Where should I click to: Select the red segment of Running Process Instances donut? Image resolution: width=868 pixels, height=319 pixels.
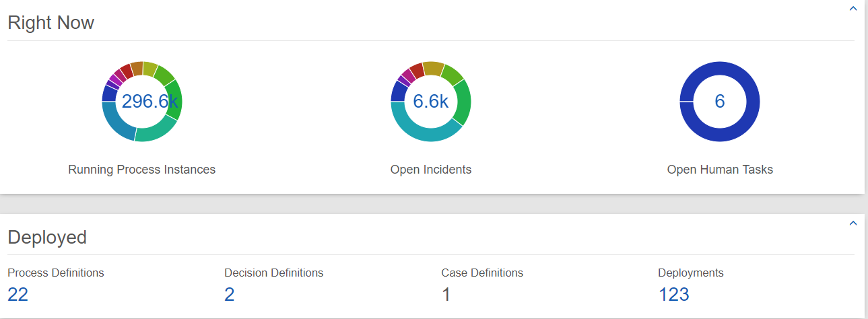click(x=126, y=71)
